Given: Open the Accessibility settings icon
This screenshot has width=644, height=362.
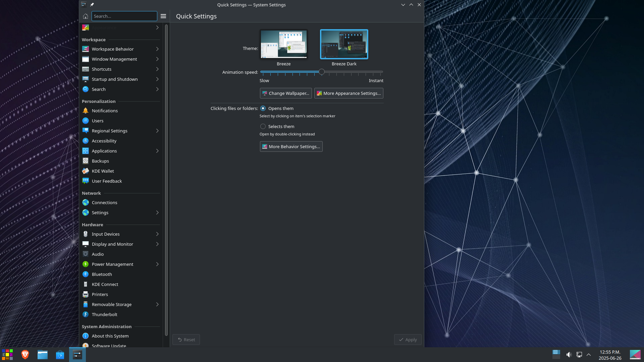Looking at the screenshot, I should [86, 141].
